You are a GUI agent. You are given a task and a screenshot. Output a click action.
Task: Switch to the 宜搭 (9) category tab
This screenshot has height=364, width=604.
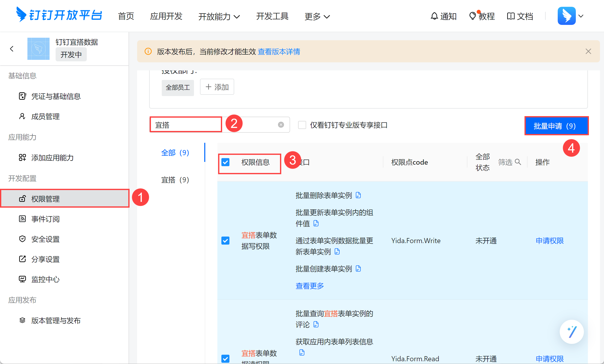[x=175, y=180]
